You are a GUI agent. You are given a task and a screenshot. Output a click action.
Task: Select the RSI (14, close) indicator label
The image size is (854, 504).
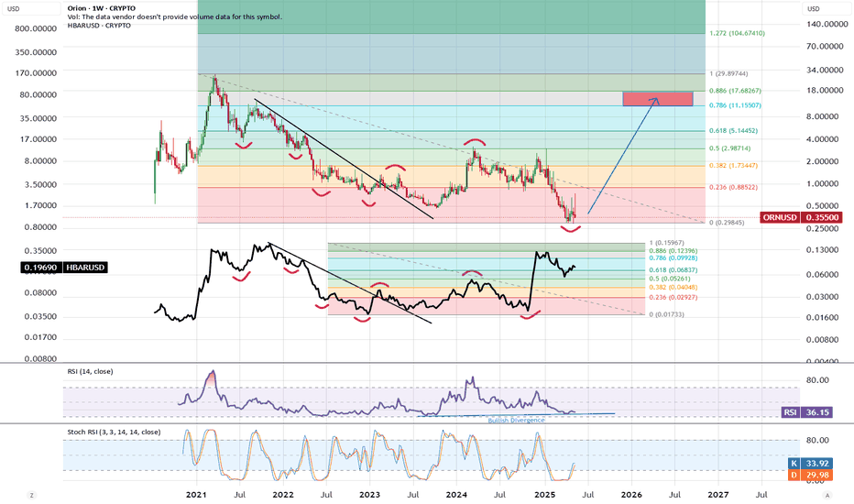click(91, 372)
